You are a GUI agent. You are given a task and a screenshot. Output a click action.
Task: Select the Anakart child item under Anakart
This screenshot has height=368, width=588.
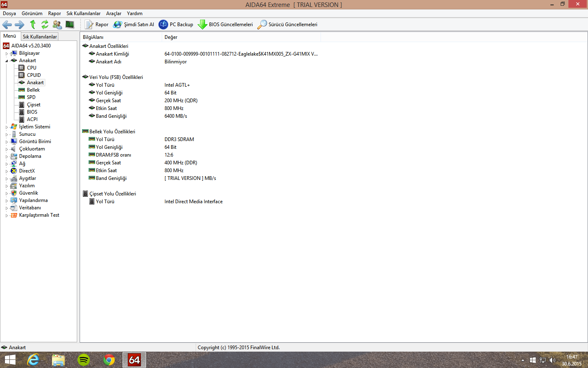pos(35,83)
